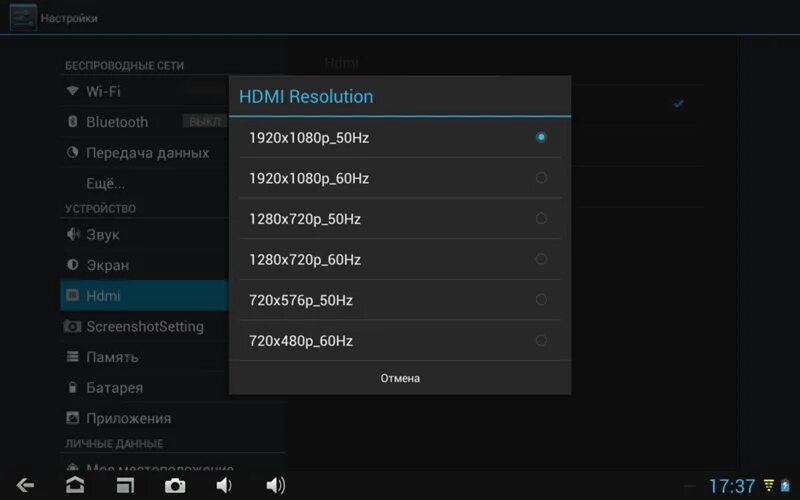
Task: Click the УСТРОЙСТВО section header
Action: click(101, 209)
